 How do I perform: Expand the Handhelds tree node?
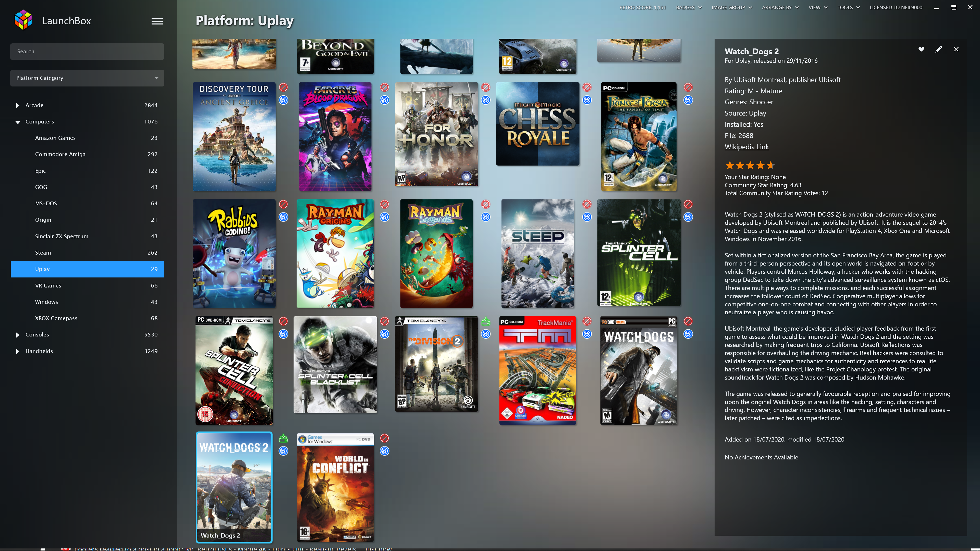coord(18,351)
